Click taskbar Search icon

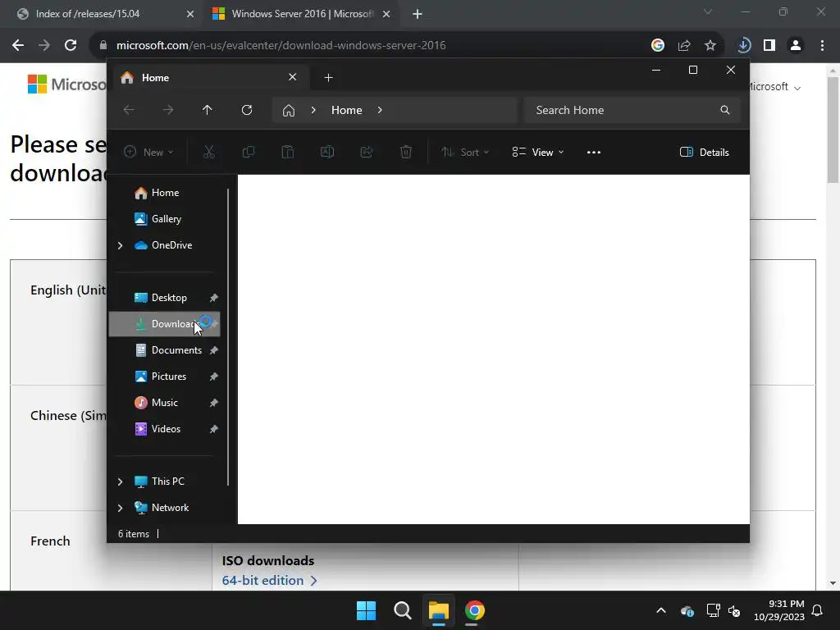pyautogui.click(x=402, y=610)
